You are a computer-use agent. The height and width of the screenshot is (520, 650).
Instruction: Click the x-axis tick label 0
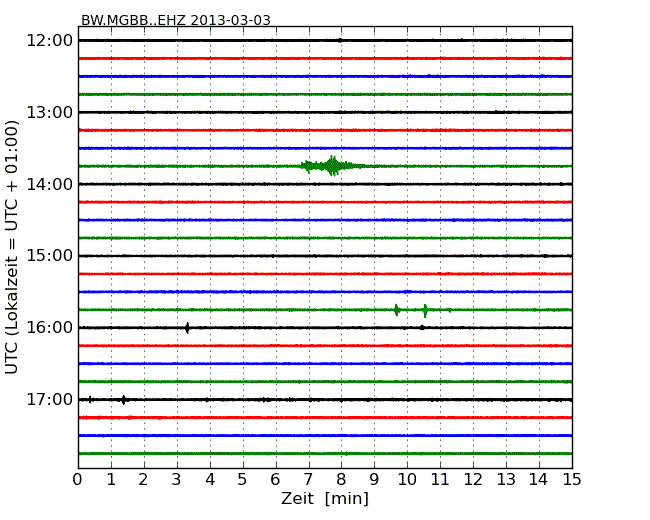(78, 480)
